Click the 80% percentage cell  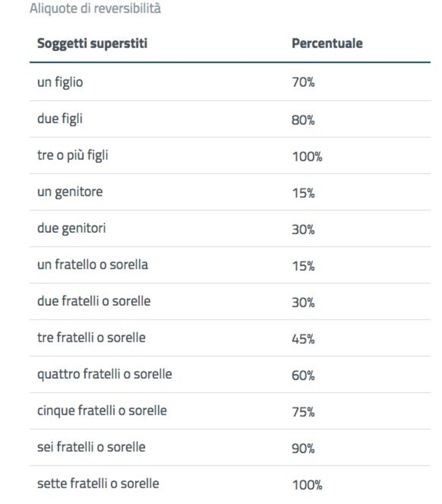[303, 120]
